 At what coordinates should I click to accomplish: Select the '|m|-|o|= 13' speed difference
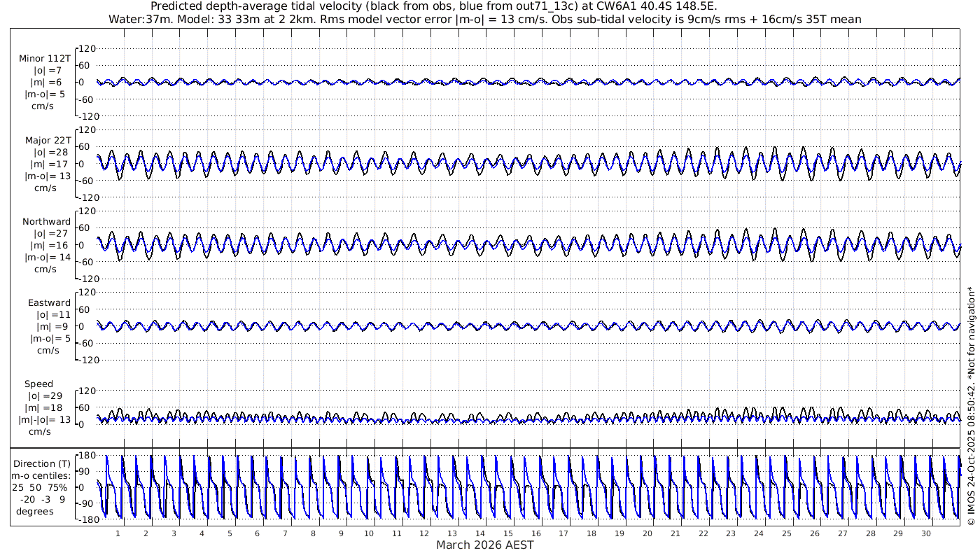point(44,419)
